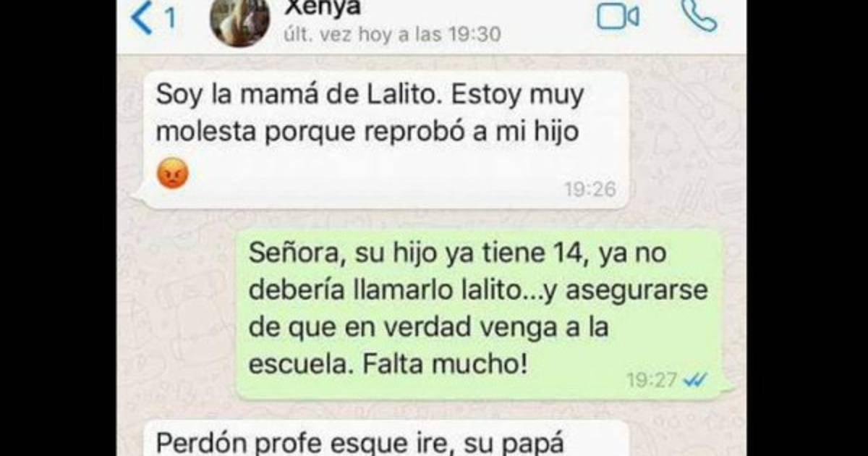The width and height of the screenshot is (868, 456).
Task: Select the 'Soy la mamá de Lalito' message
Action: (381, 140)
